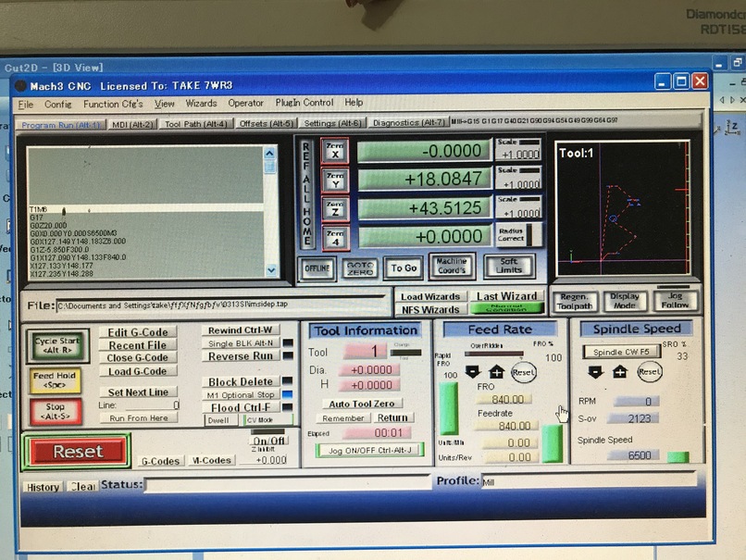Viewport: 746px width, 560px height.
Task: Reset the feed rate override
Action: point(523,372)
